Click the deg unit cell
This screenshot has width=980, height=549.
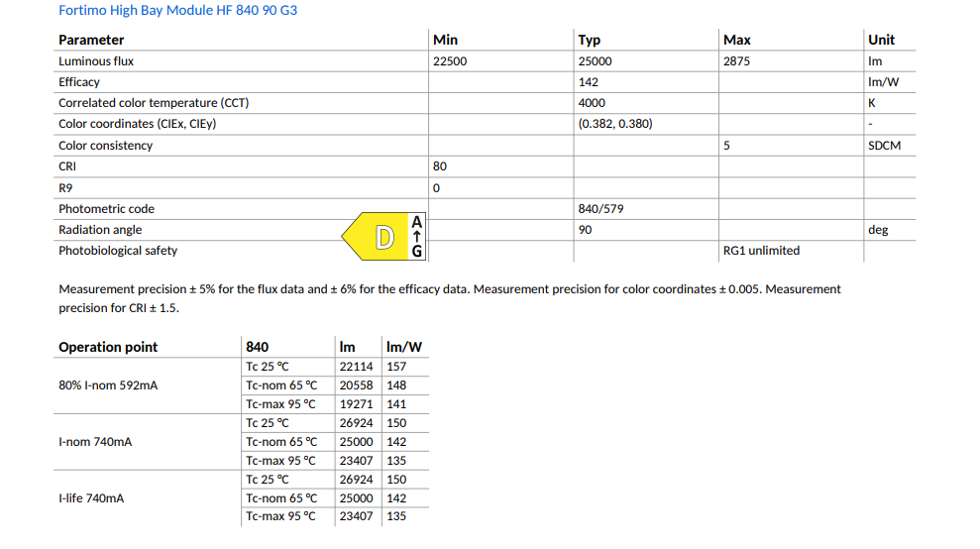[878, 230]
